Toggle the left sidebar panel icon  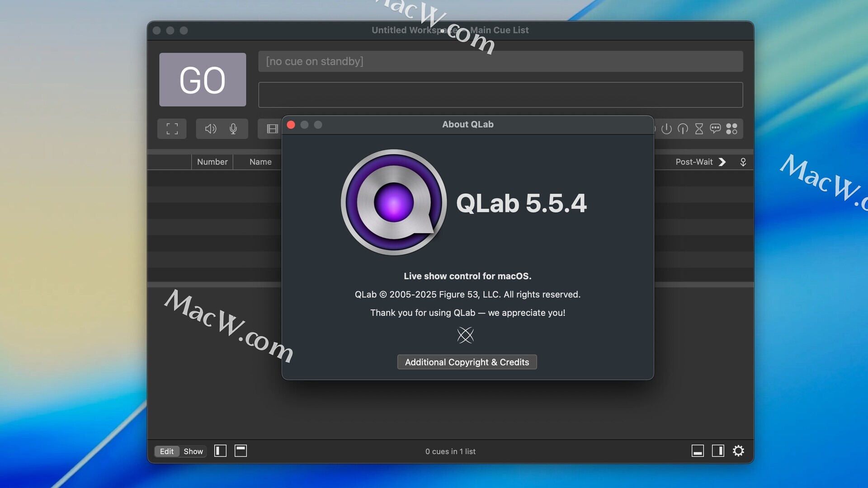(x=220, y=450)
